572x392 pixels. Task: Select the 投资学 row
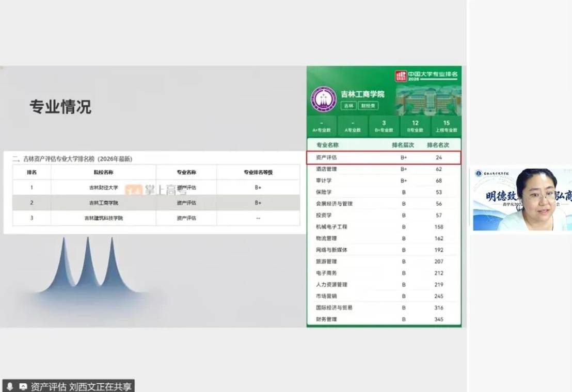(x=384, y=215)
